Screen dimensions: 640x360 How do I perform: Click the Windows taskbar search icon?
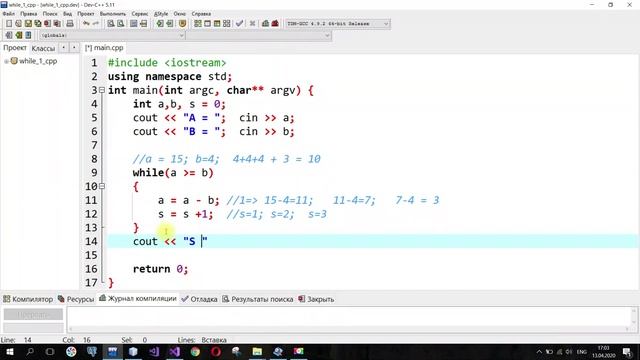[30, 351]
